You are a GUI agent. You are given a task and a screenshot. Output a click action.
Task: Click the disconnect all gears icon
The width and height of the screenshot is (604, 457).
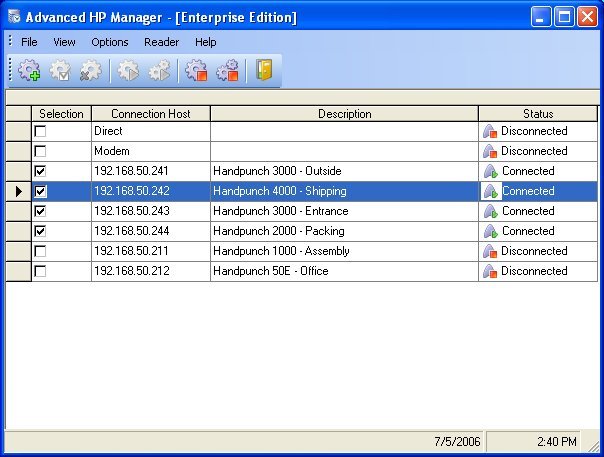tap(227, 71)
